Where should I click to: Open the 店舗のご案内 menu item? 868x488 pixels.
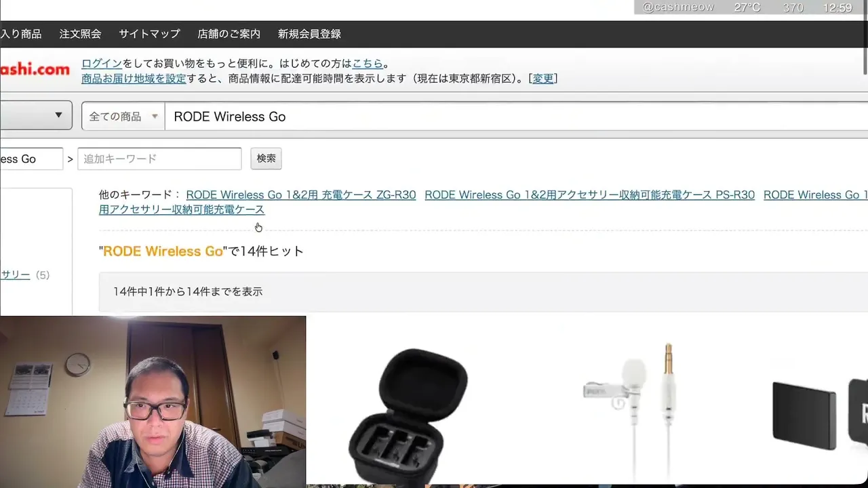coord(229,34)
